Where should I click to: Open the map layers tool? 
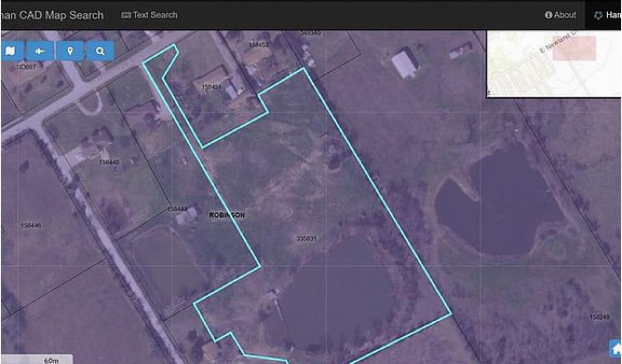click(11, 51)
